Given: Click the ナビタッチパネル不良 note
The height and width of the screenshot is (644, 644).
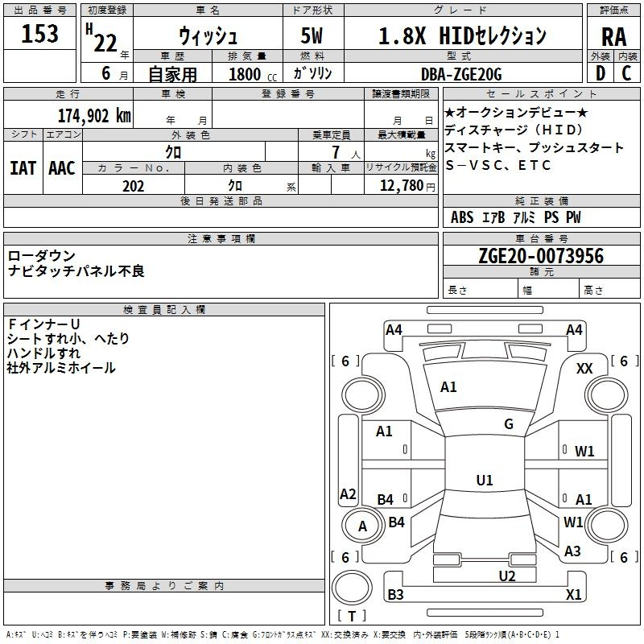Looking at the screenshot, I should pyautogui.click(x=76, y=271).
